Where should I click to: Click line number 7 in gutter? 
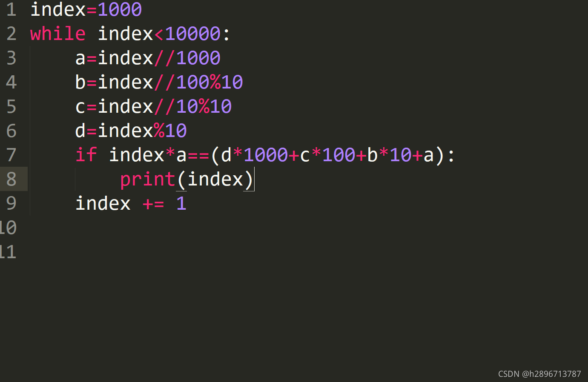pos(11,155)
